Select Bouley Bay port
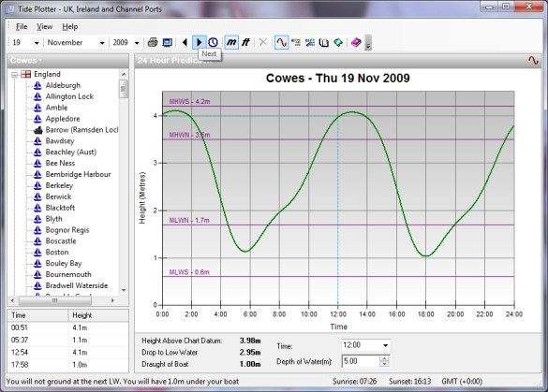 tap(64, 263)
